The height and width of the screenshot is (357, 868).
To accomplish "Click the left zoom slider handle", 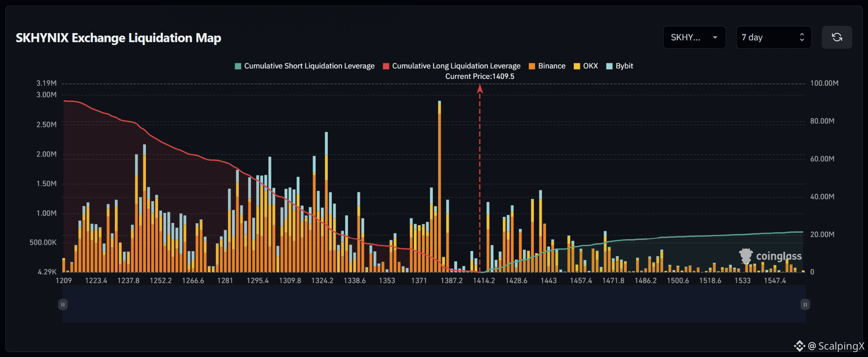I will [63, 304].
